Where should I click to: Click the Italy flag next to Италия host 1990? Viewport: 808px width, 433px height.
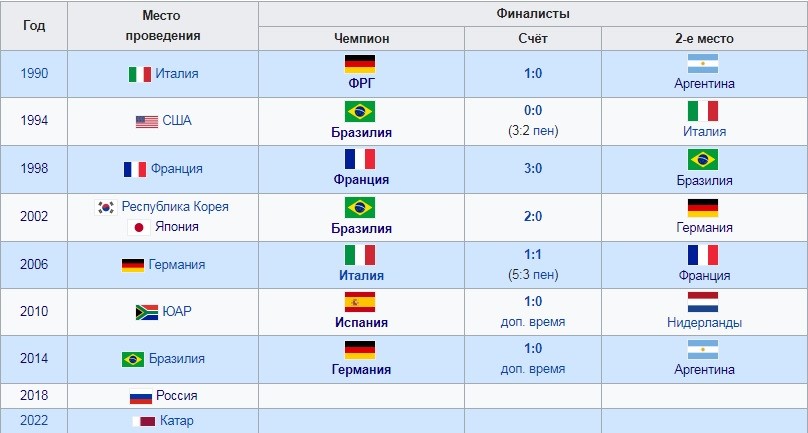[140, 74]
